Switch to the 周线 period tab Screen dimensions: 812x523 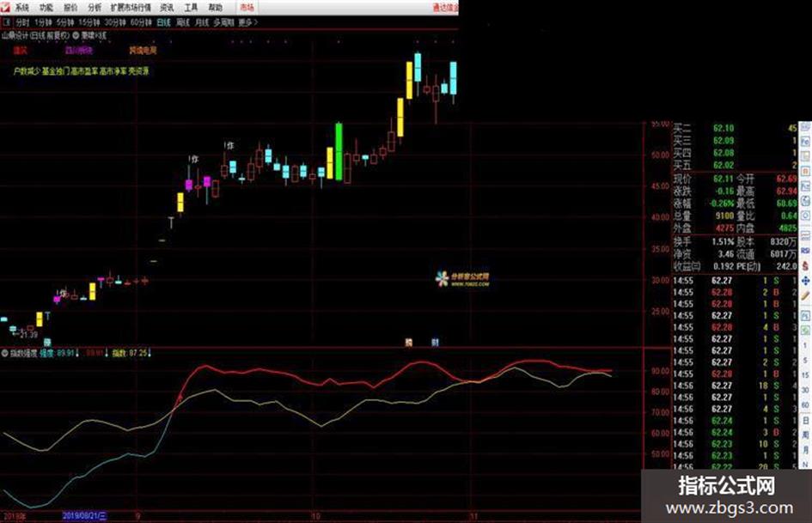183,22
